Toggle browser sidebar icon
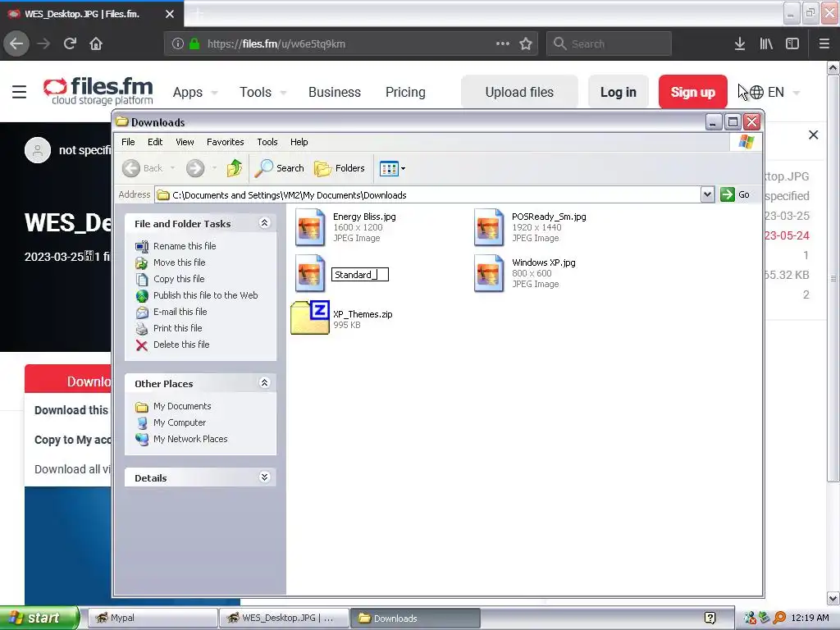 [x=792, y=44]
